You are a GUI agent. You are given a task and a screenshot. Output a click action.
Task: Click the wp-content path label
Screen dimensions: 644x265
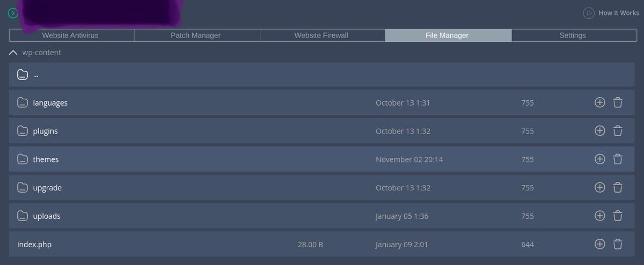tap(42, 53)
